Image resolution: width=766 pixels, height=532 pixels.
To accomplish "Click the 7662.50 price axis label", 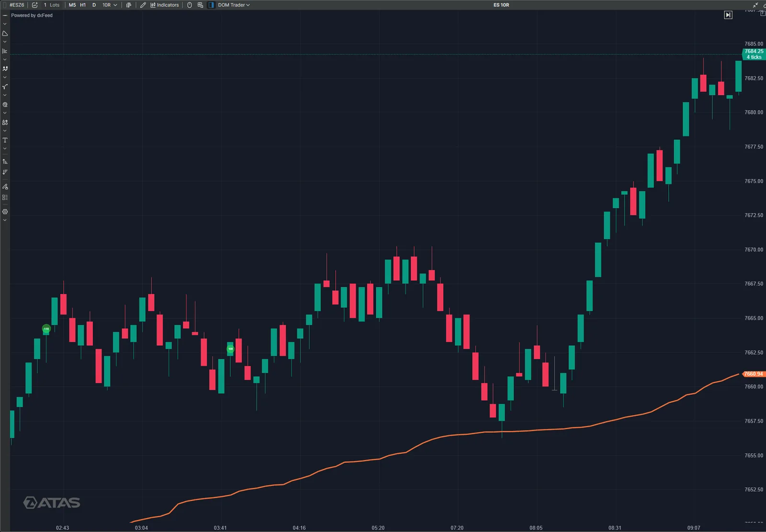I will pyautogui.click(x=754, y=353).
